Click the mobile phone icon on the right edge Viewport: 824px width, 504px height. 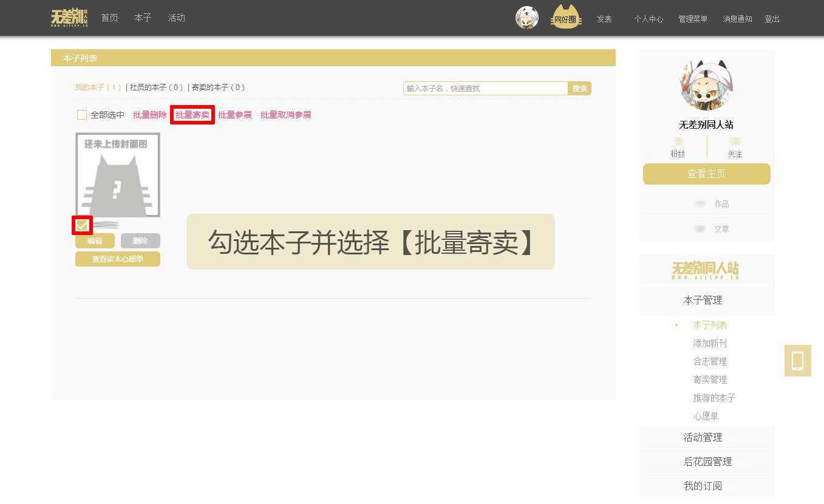(x=797, y=360)
